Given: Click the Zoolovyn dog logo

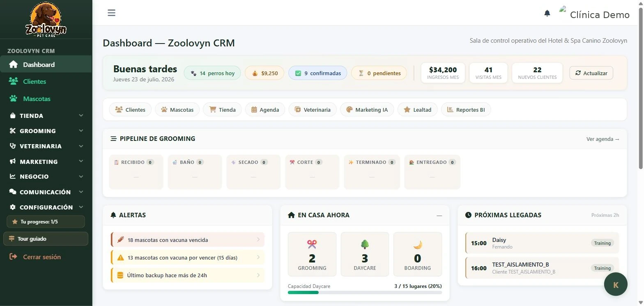Looking at the screenshot, I should (x=46, y=20).
